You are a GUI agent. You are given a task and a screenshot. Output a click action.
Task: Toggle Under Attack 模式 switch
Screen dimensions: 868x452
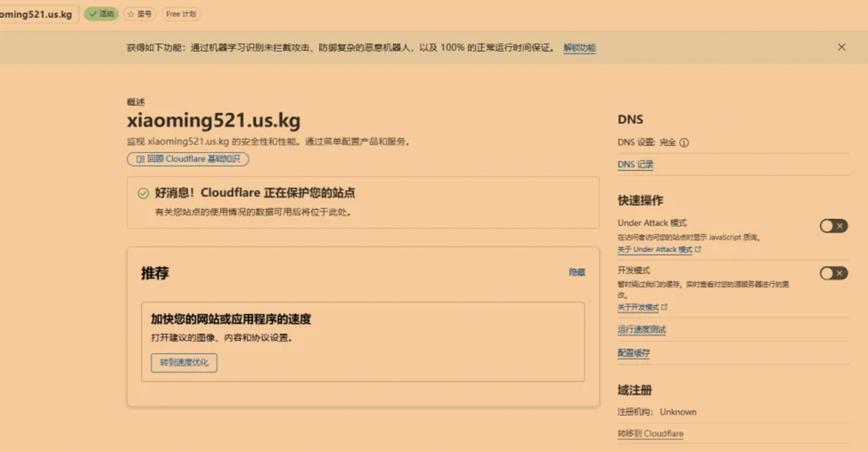click(834, 226)
